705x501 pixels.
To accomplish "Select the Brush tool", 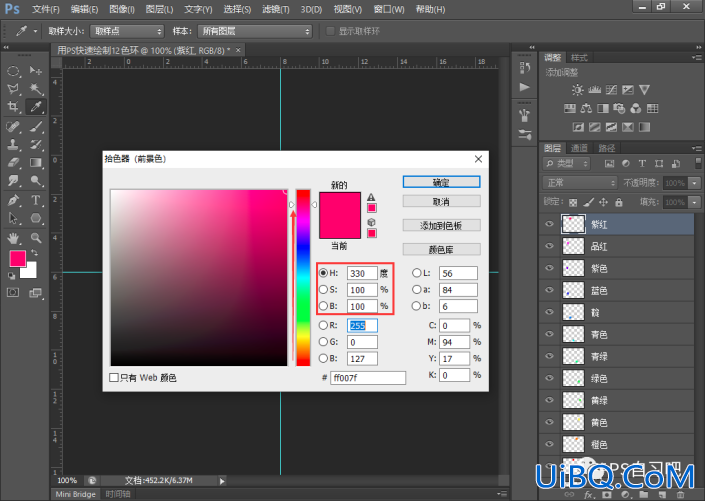I will [x=36, y=126].
